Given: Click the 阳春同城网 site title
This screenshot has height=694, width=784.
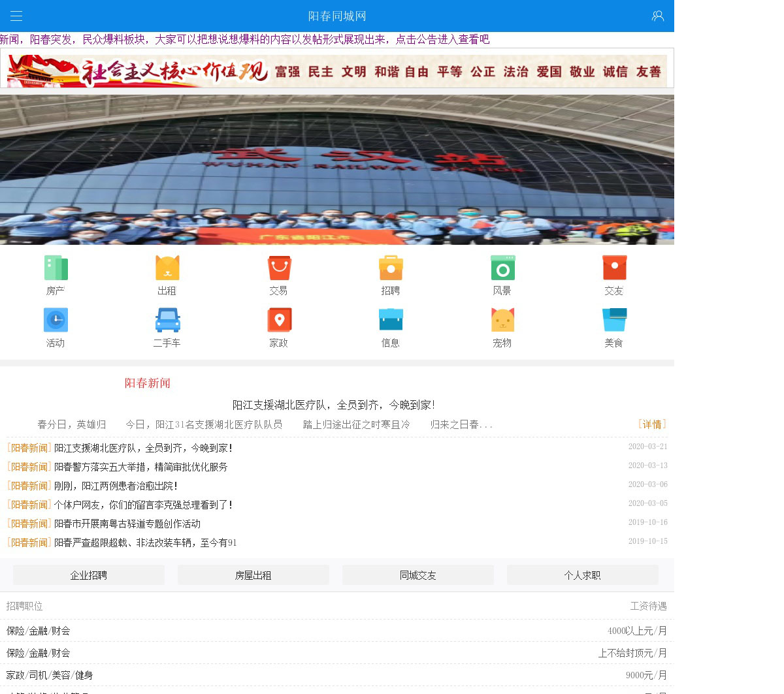Looking at the screenshot, I should pos(337,16).
